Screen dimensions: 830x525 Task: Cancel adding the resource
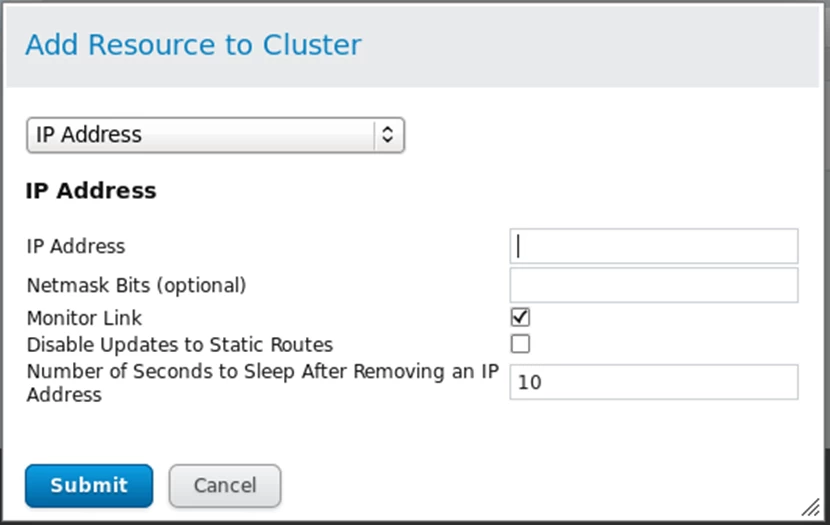(x=225, y=486)
